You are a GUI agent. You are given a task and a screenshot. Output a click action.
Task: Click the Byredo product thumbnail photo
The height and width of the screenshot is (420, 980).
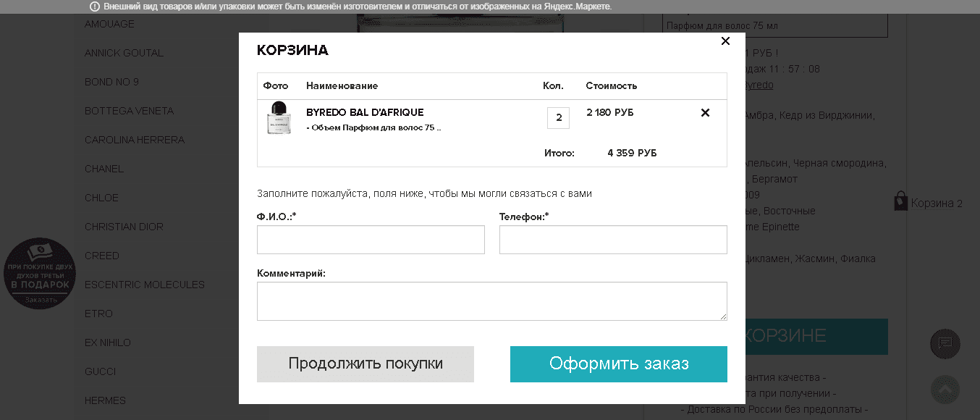click(x=278, y=118)
